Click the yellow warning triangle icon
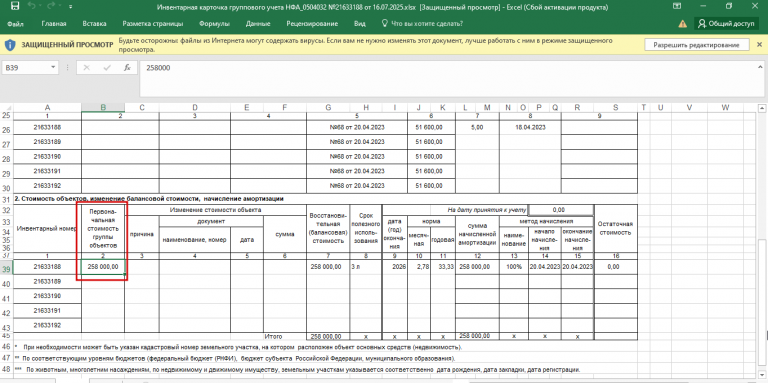The image size is (768, 383). (x=682, y=24)
